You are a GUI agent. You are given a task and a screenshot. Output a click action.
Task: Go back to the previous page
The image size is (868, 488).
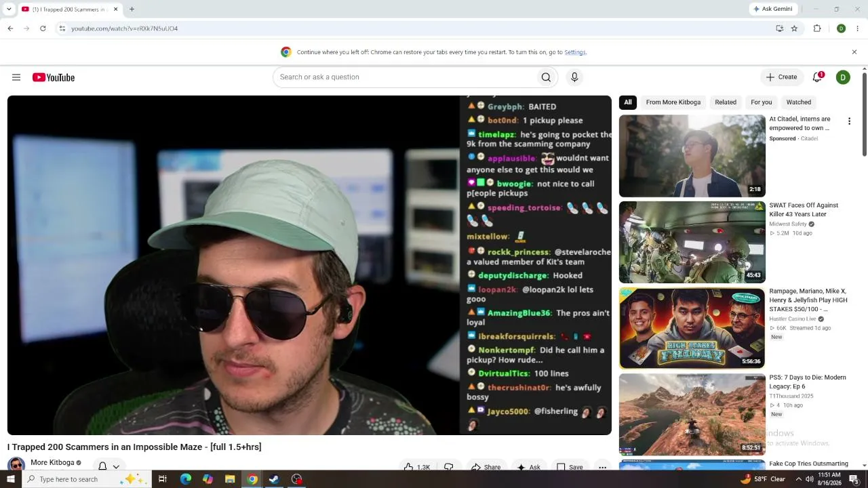(10, 28)
